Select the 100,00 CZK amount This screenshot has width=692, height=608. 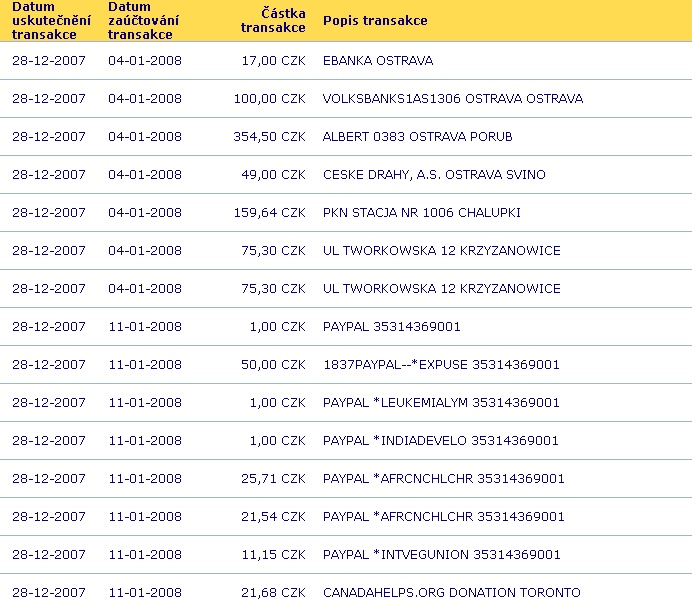(269, 98)
